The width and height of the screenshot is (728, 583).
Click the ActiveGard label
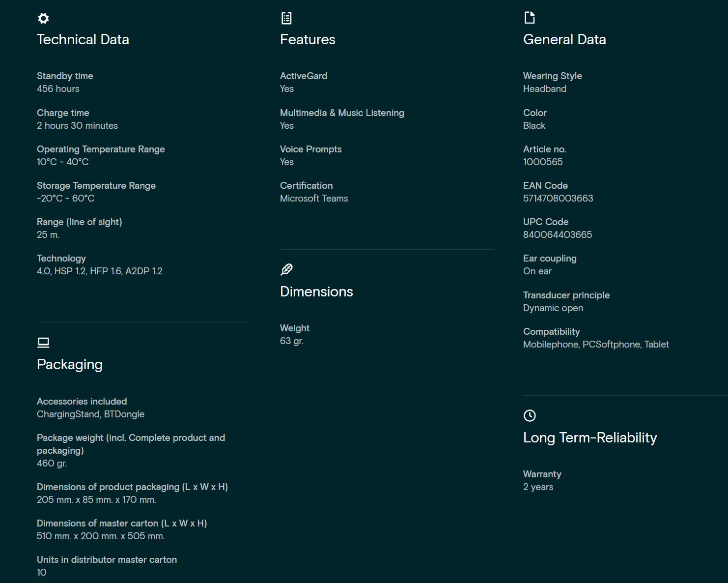304,76
